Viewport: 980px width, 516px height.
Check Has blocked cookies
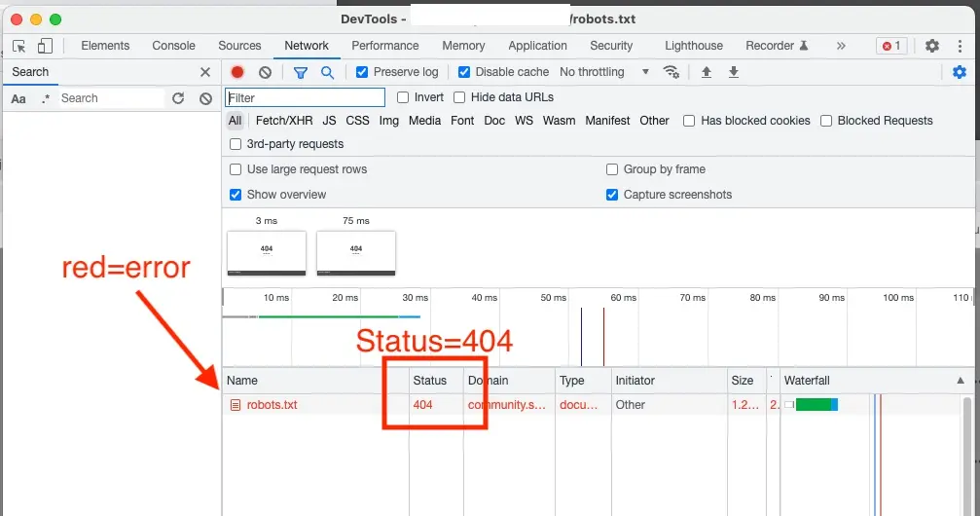click(x=689, y=121)
